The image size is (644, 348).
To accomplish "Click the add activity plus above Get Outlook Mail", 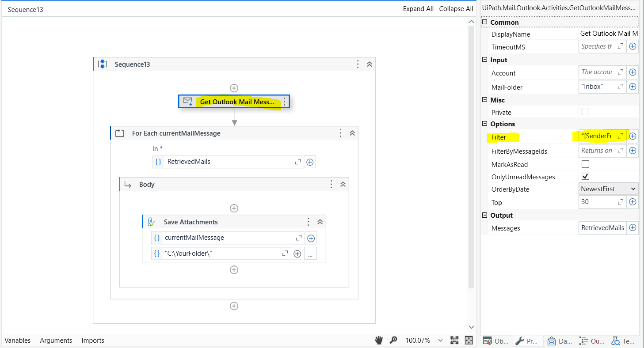I will click(234, 88).
